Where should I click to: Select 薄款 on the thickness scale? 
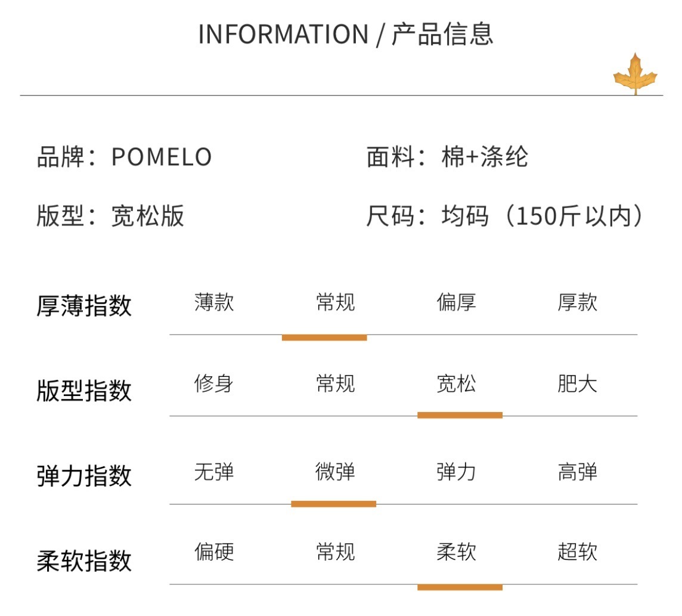point(214,302)
